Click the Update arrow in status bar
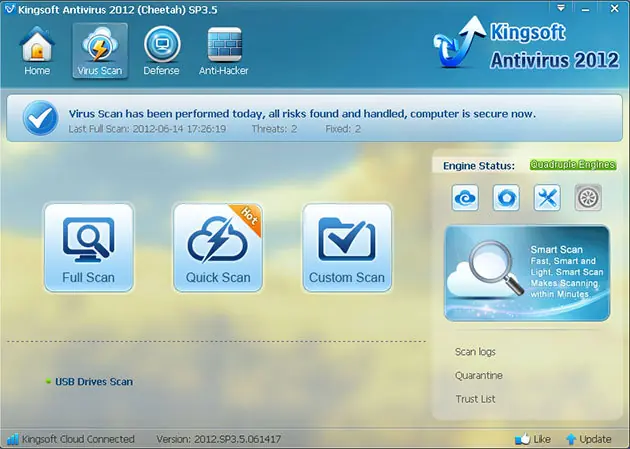This screenshot has height=449, width=630. click(589, 439)
